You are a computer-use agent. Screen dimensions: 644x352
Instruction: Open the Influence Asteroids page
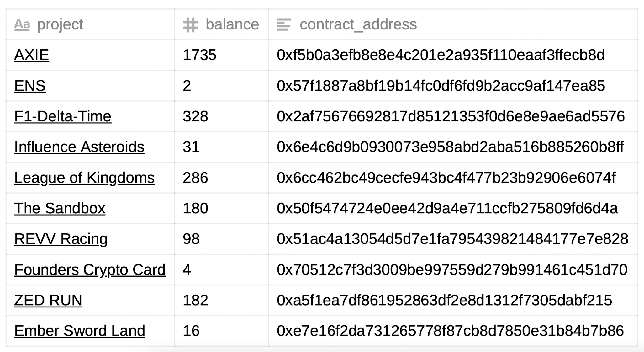click(79, 147)
